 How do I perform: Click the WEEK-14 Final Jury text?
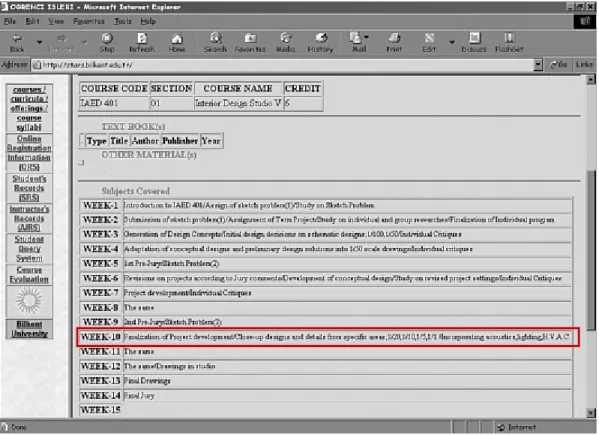click(139, 396)
